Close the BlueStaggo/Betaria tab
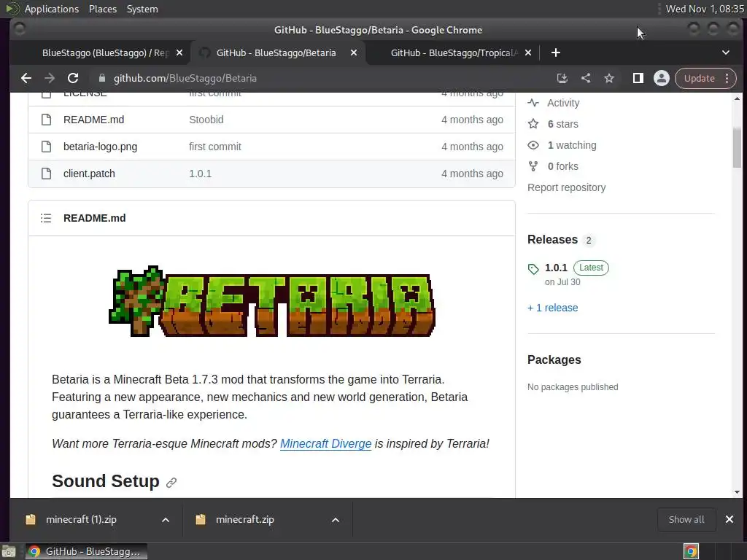The image size is (747, 560). coord(354,52)
